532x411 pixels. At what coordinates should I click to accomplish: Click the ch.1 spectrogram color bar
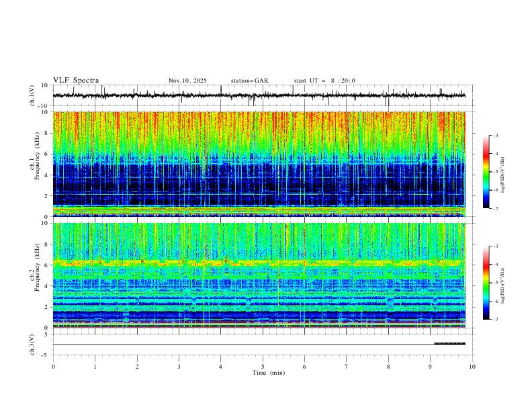486,172
